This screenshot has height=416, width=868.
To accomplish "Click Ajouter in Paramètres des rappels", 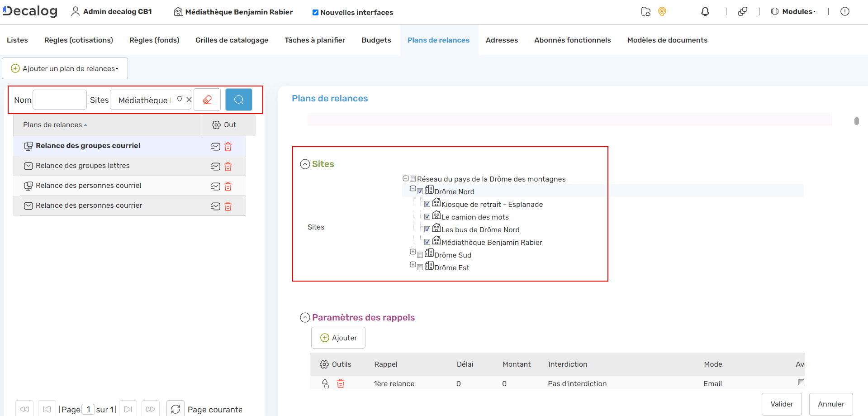I will coord(338,338).
